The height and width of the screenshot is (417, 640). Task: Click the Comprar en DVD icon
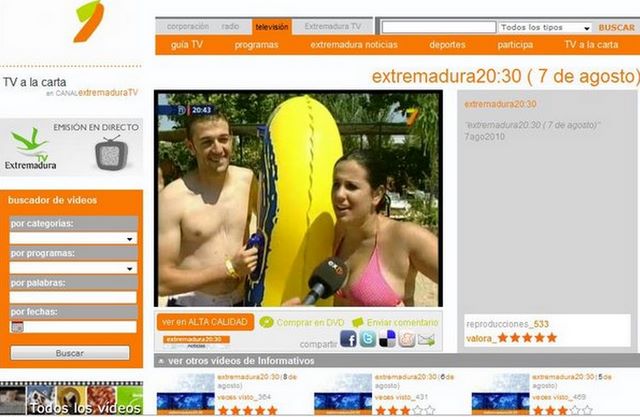coord(267,322)
